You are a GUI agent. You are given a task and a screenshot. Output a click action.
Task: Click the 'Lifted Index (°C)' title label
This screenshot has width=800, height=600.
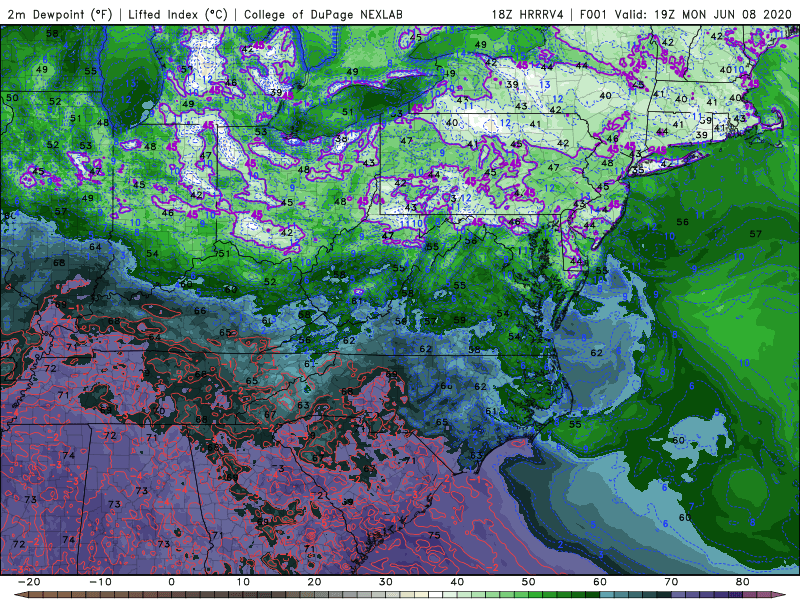pyautogui.click(x=178, y=14)
